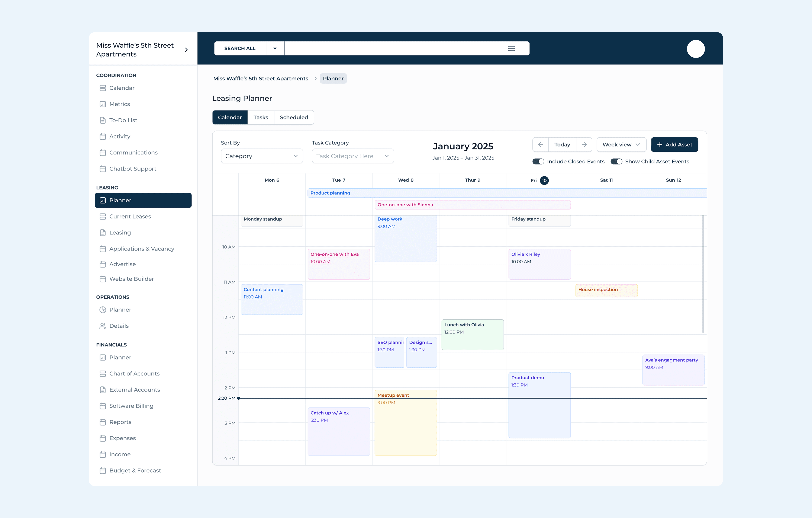Click the Metrics chart icon in sidebar
Viewport: 812px width, 518px height.
[x=103, y=104]
